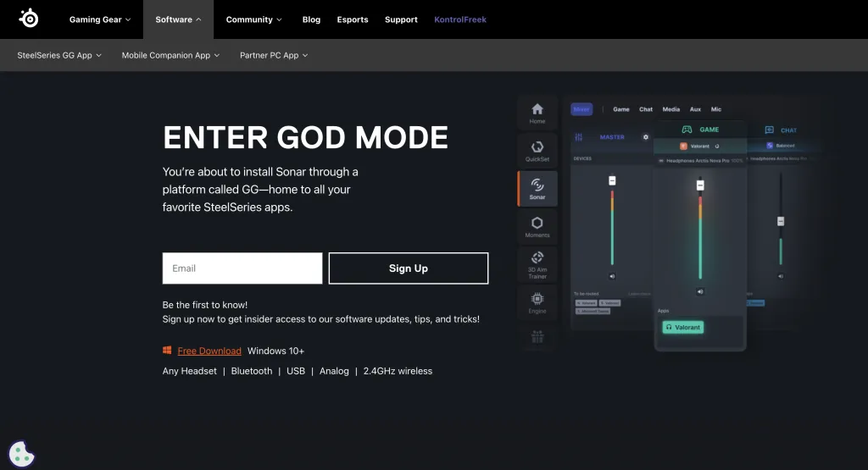The height and width of the screenshot is (470, 868).
Task: Click the Chat channel icon
Action: [x=770, y=130]
